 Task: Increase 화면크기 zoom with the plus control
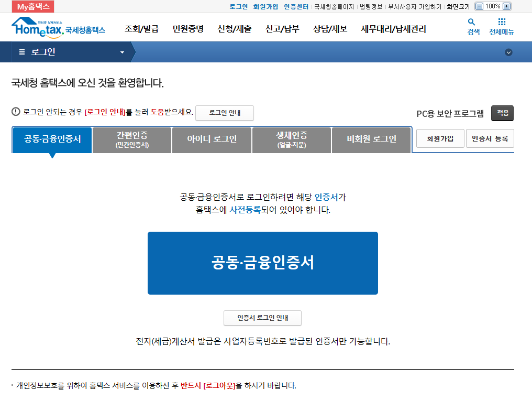505,6
